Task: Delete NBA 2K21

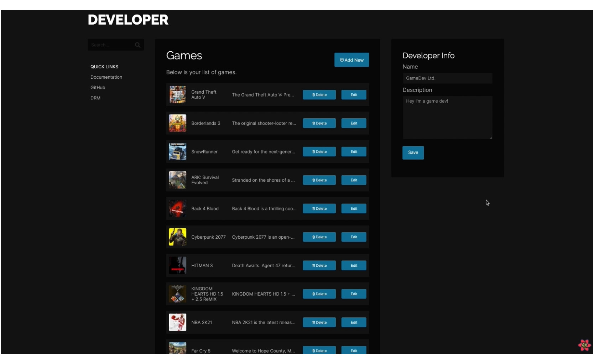Action: 319,323
